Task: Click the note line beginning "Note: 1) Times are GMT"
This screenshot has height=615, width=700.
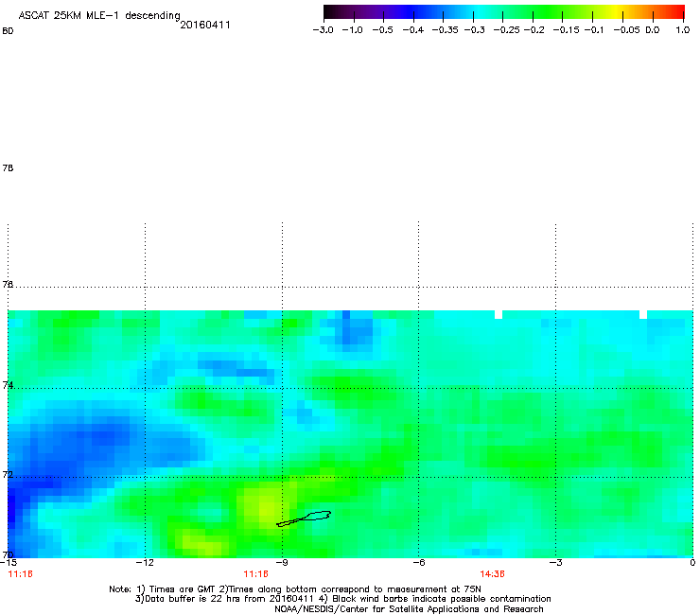Action: coord(295,589)
